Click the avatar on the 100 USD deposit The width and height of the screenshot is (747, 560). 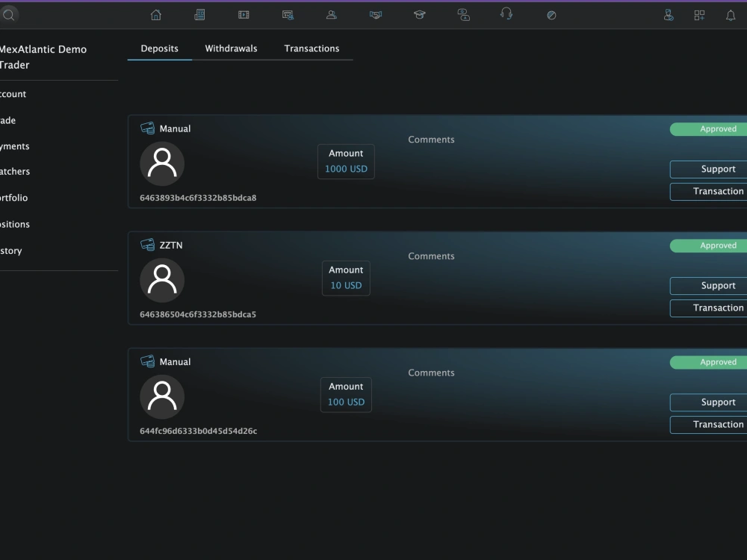[x=162, y=396]
